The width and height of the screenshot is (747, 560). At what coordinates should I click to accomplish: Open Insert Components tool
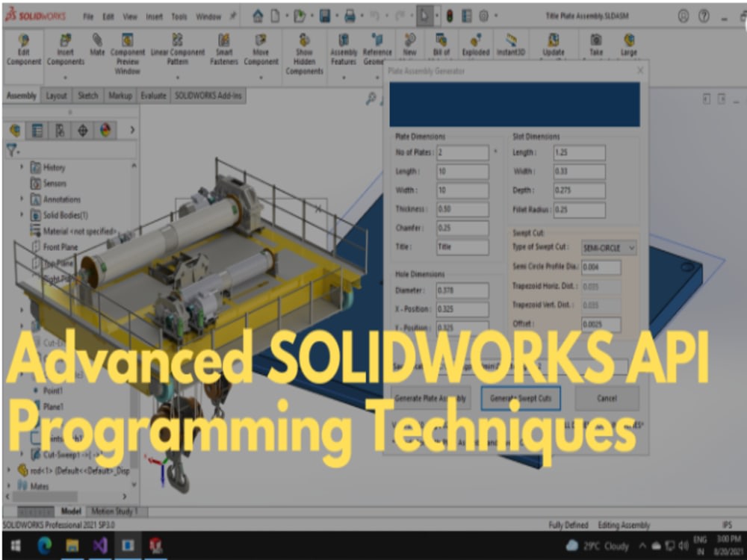[x=65, y=49]
